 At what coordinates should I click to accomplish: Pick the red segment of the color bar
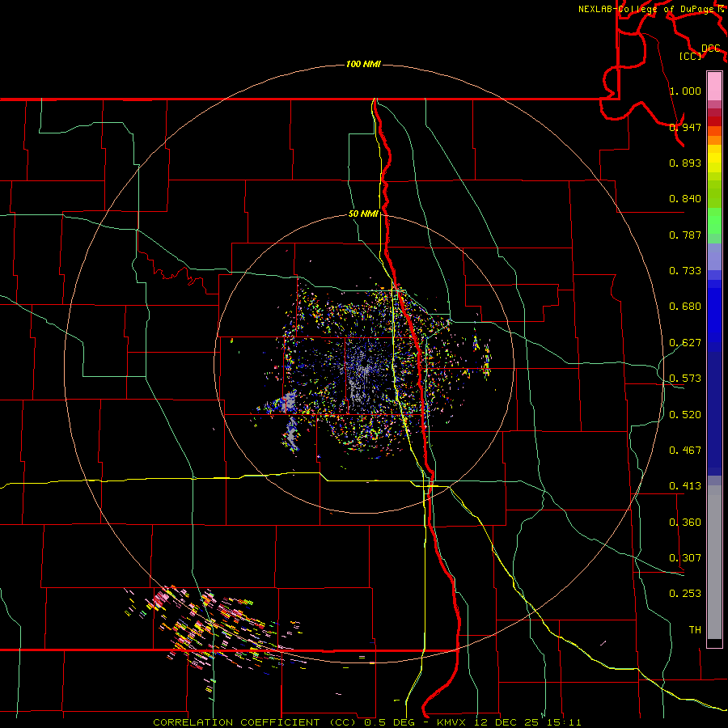[x=714, y=121]
